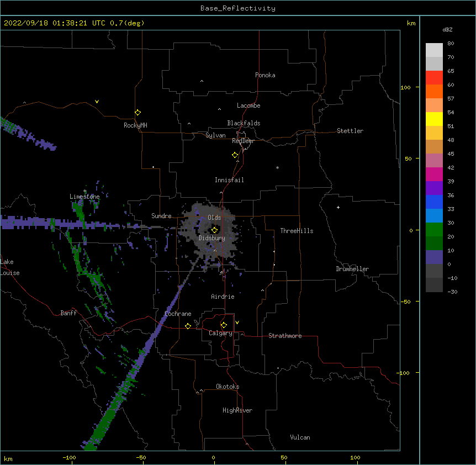Click the Drumheller label
Screen dimensions: 476x465
pos(352,269)
